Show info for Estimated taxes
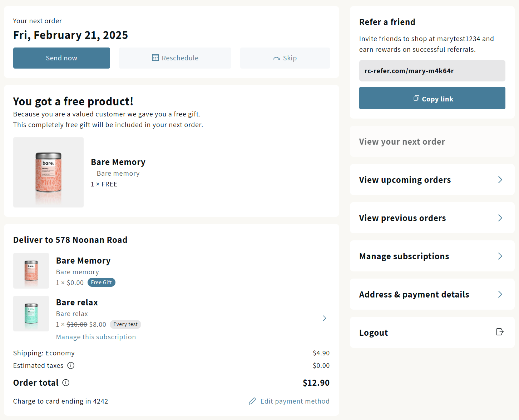The width and height of the screenshot is (519, 420). point(71,365)
